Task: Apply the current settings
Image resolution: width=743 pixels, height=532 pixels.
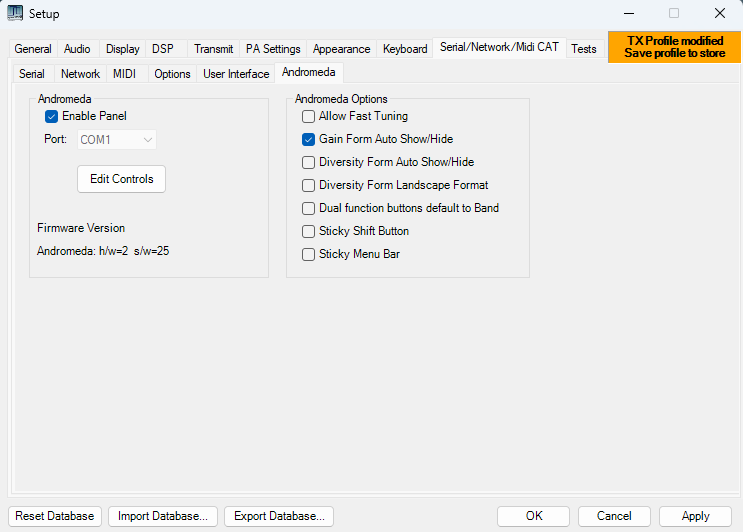Action: [x=695, y=516]
